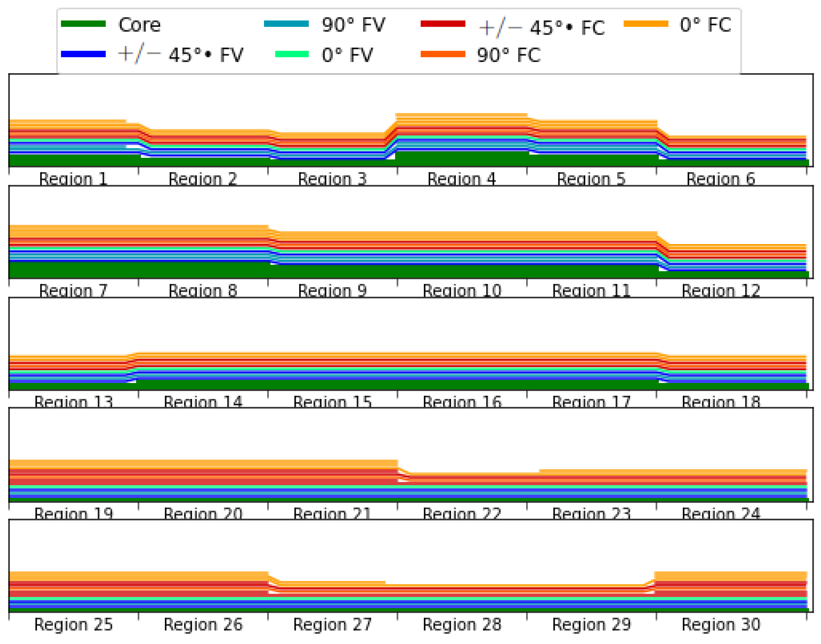Click the Region 6 axis label
821x644 pixels.
[x=720, y=179]
